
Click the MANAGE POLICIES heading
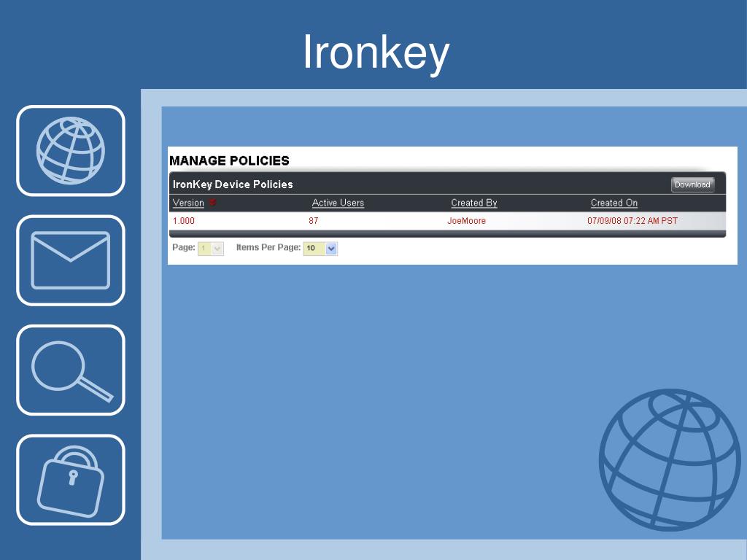coord(229,160)
